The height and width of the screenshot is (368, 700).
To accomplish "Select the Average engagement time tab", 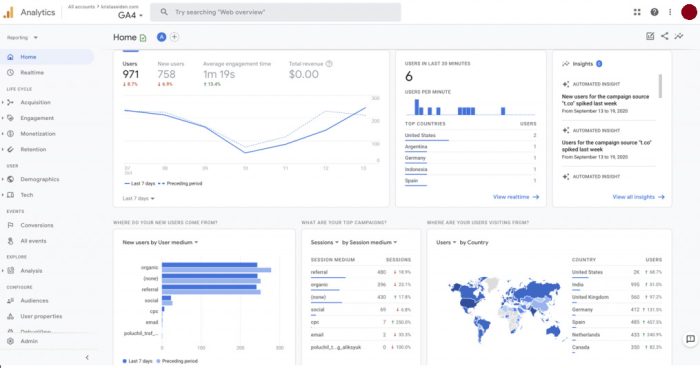I will (x=237, y=73).
